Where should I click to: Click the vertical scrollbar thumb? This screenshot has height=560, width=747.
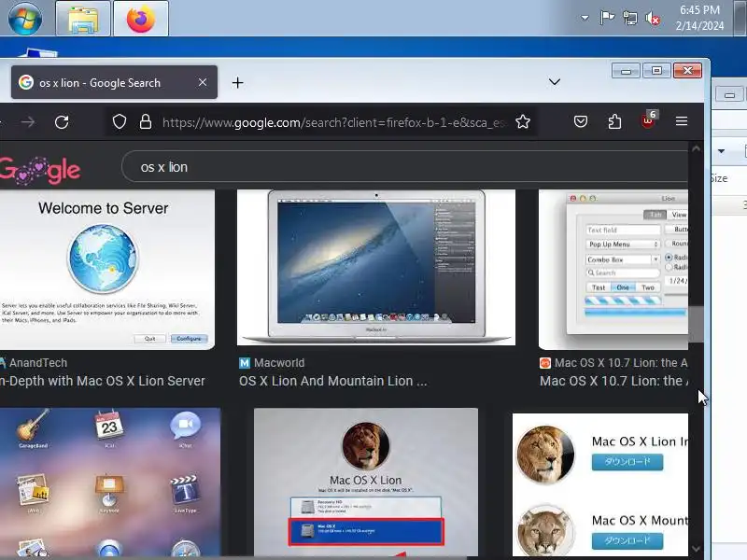click(x=696, y=324)
